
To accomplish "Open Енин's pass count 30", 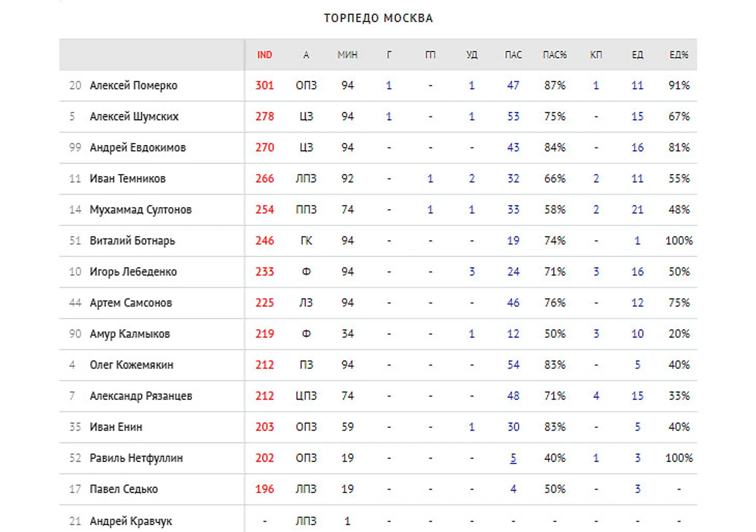I will coord(513,427).
